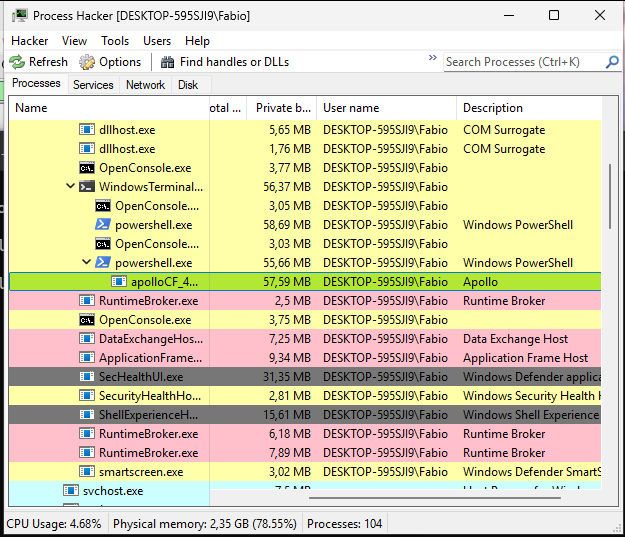Viewport: 625px width, 537px height.
Task: Sort by the Name column header
Action: (109, 108)
